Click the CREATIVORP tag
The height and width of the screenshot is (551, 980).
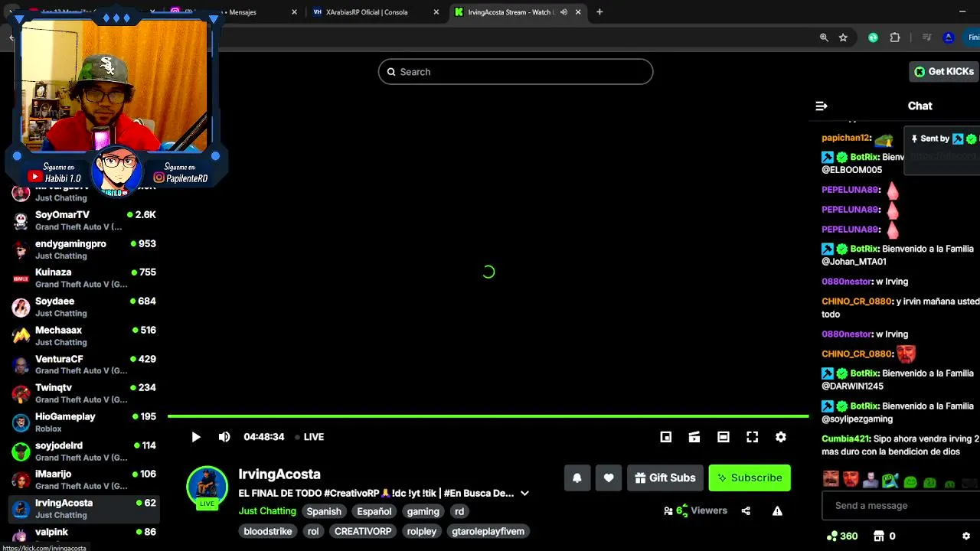click(x=363, y=531)
